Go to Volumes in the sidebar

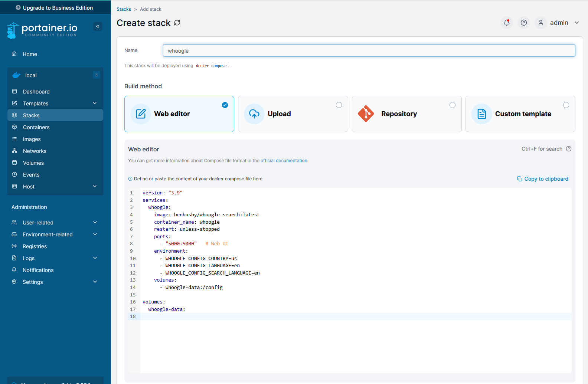(x=33, y=163)
